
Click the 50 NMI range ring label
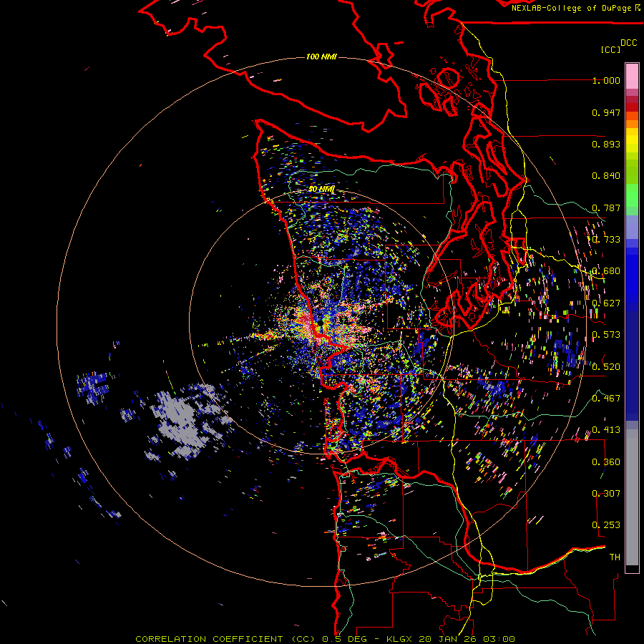tap(321, 189)
